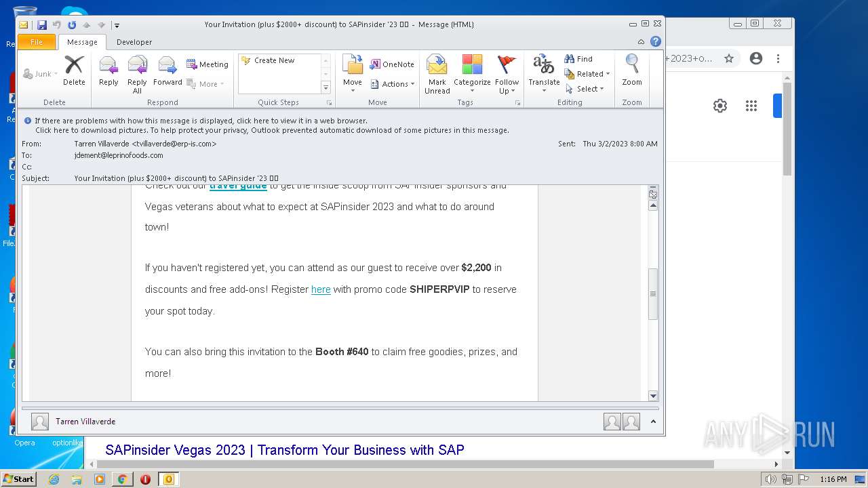Open Chrome three-dot menu
The height and width of the screenshot is (488, 868).
click(778, 58)
